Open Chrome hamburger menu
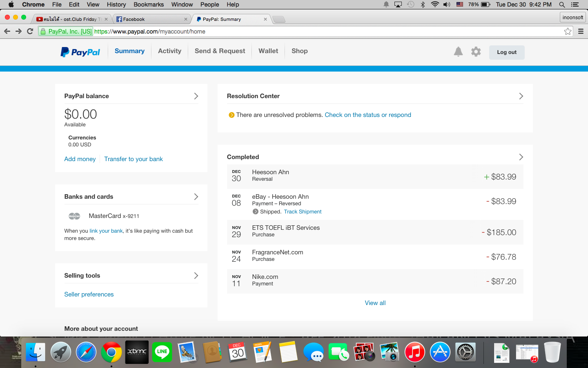The width and height of the screenshot is (588, 368). coord(581,31)
